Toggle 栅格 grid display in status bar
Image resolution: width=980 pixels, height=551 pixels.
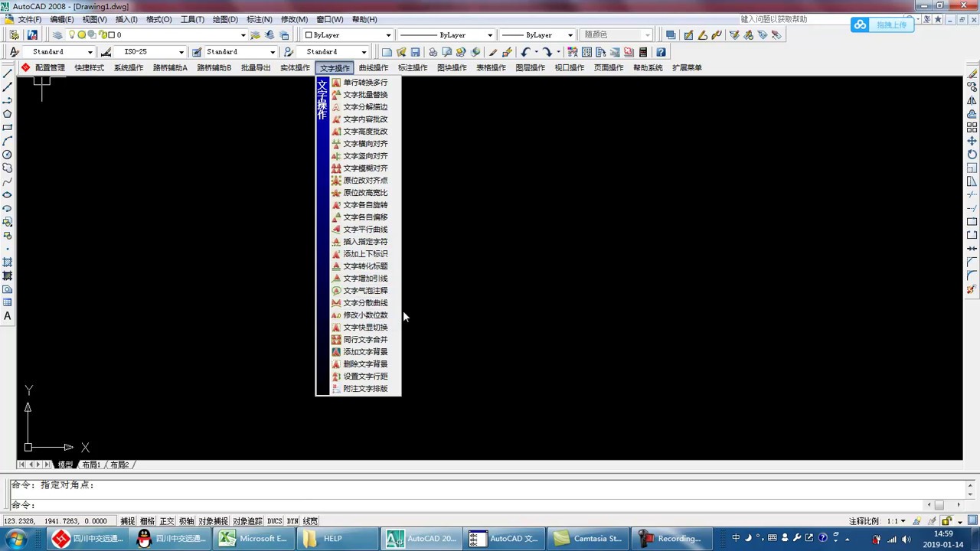click(147, 521)
